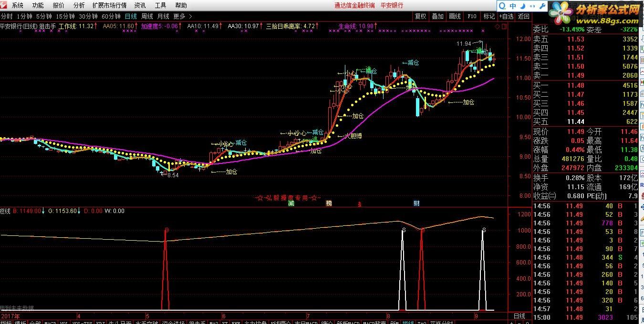Click month 7 on the time axis
The width and height of the screenshot is (644, 324).
point(309,316)
